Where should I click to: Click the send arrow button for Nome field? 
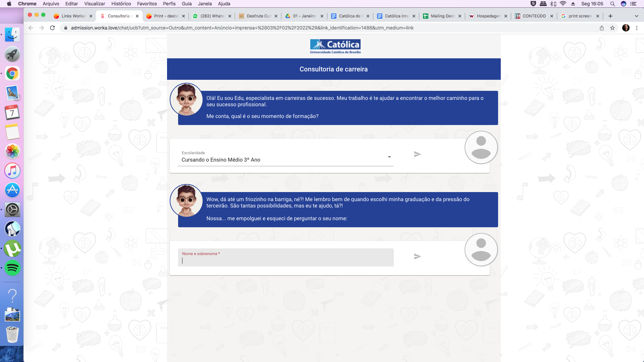coord(417,256)
